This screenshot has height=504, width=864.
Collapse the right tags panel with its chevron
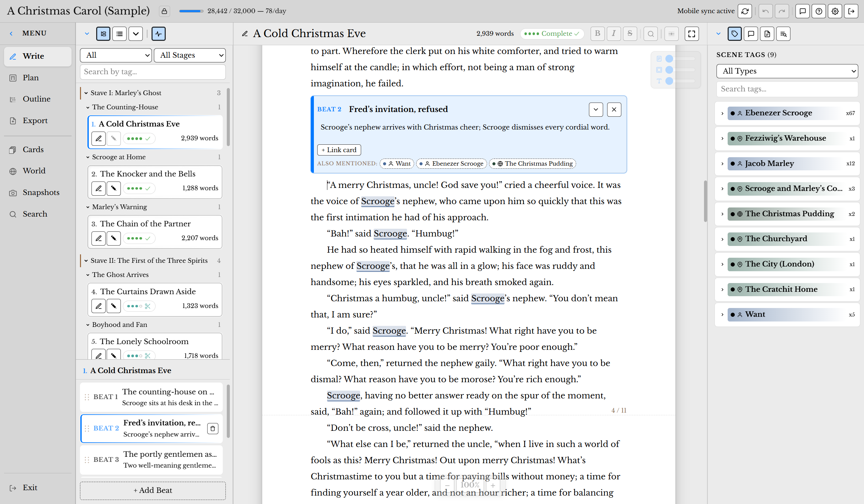pyautogui.click(x=719, y=34)
